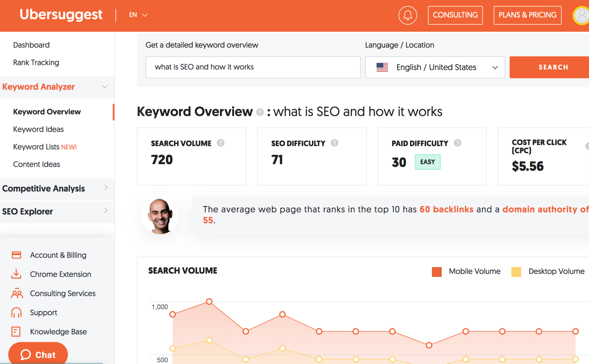This screenshot has width=589, height=364.
Task: Click the Desktop Volume legend swatch
Action: pyautogui.click(x=516, y=272)
